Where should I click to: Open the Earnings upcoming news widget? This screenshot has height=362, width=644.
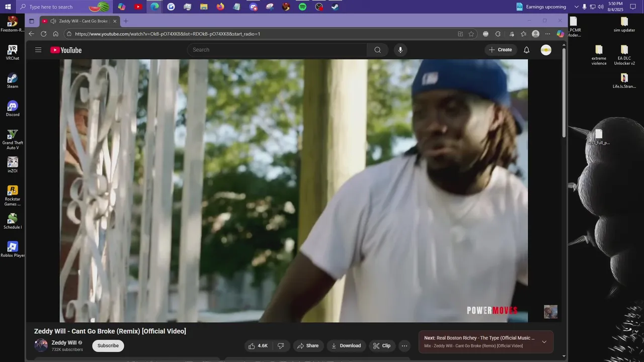(541, 7)
